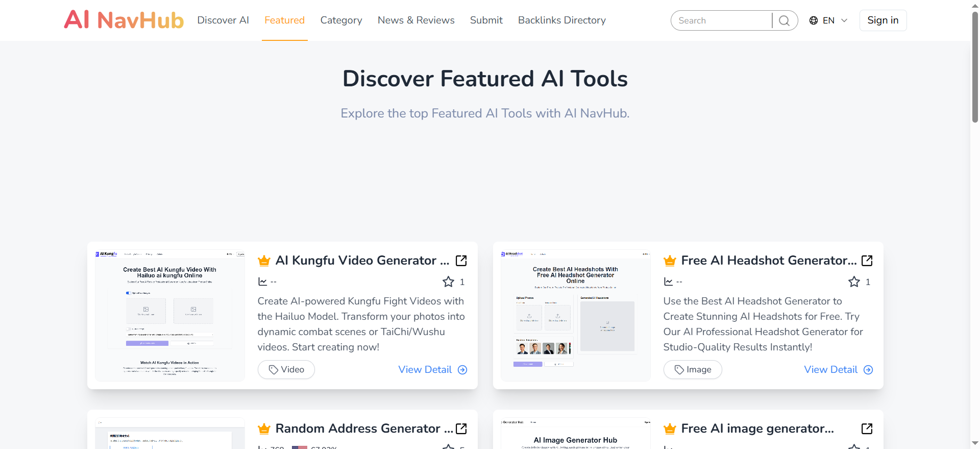Open external link for Free AI image generator
This screenshot has height=449, width=980.
[867, 429]
